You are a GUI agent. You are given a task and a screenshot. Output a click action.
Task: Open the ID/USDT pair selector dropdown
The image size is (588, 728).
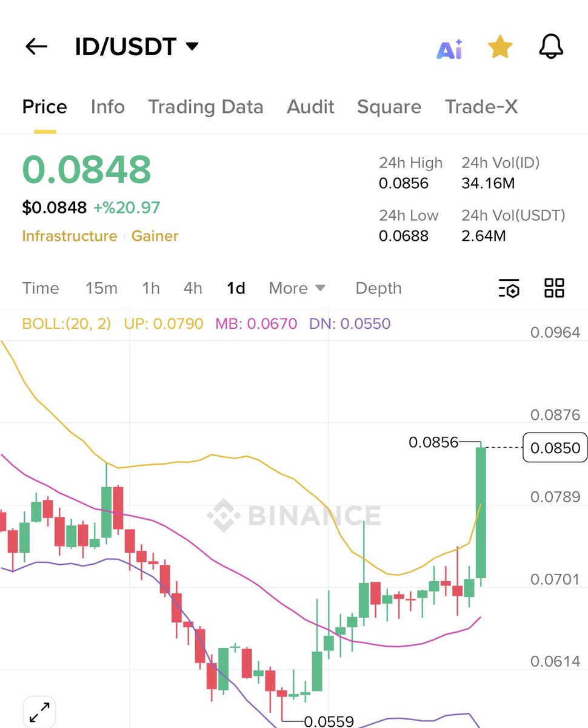(x=136, y=47)
